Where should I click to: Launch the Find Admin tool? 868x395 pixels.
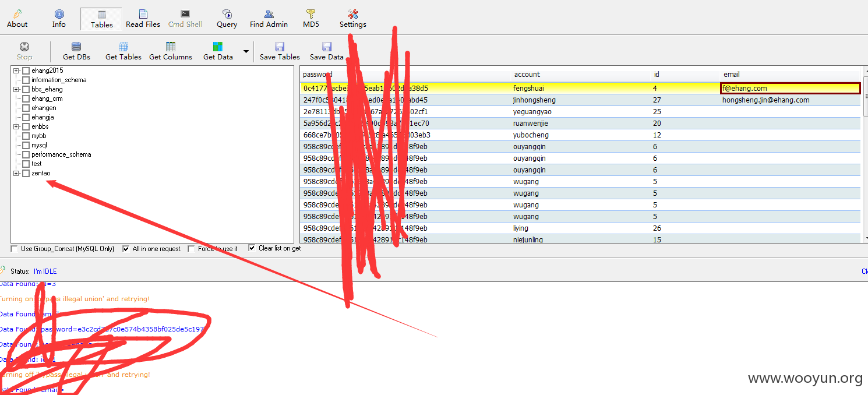point(269,19)
